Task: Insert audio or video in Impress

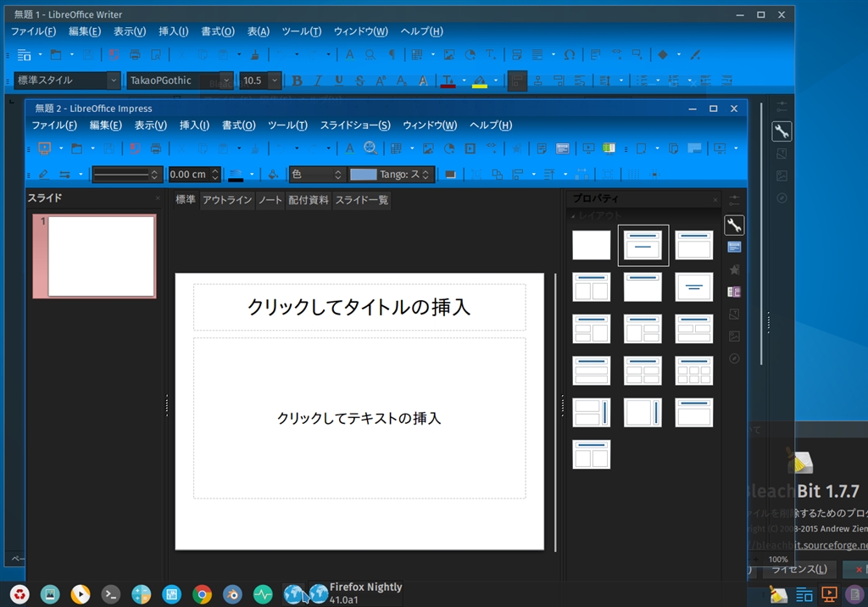Action: click(470, 148)
